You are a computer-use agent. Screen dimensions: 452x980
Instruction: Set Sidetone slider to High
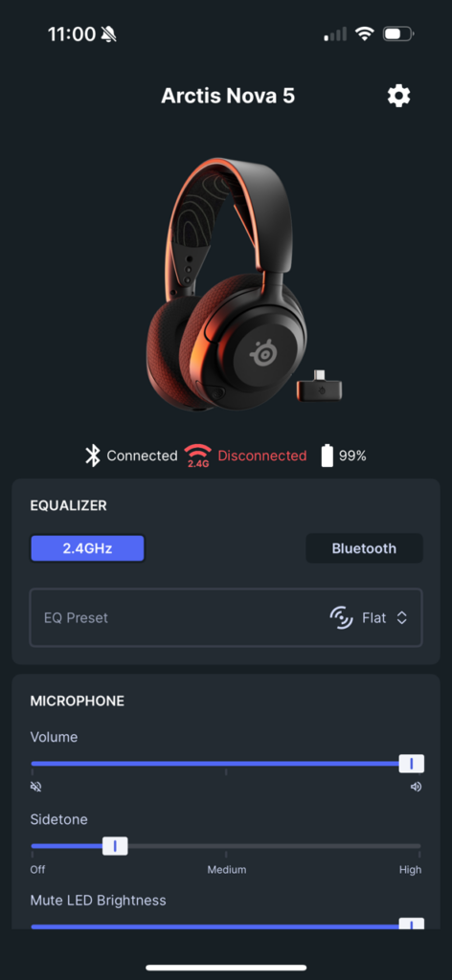(x=419, y=846)
